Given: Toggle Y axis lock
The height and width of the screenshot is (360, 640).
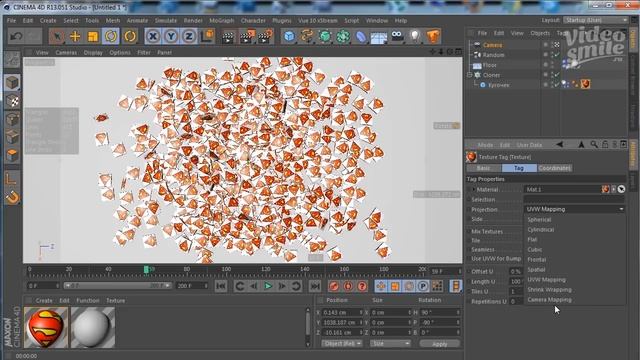Looking at the screenshot, I should click(171, 37).
